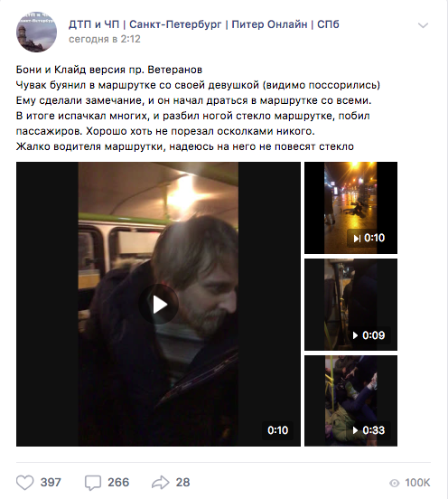The image size is (448, 499).
Task: Open the post timestamp сегодня в 2:12
Action: 105,39
